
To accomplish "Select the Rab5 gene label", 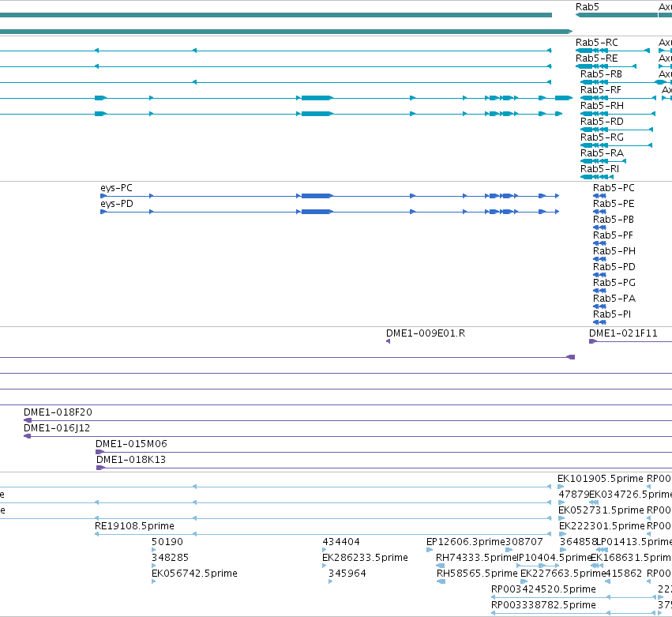I will pos(588,7).
